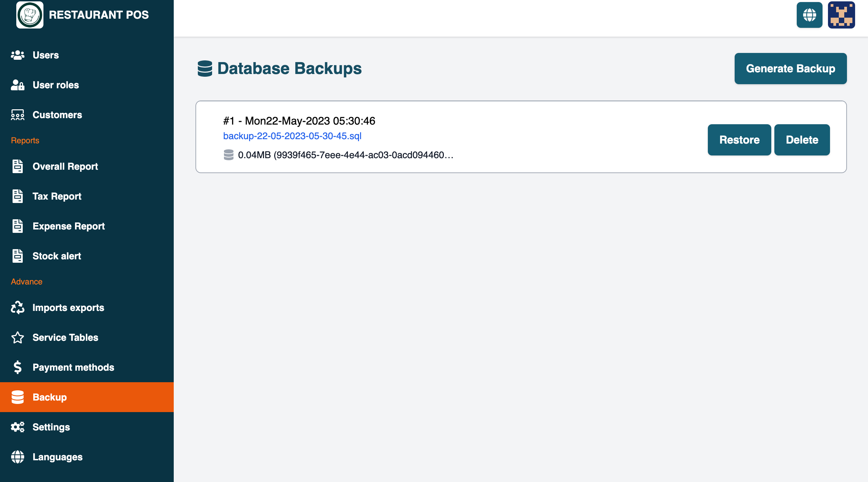
Task: Click the Payment methods dollar icon
Action: (18, 367)
